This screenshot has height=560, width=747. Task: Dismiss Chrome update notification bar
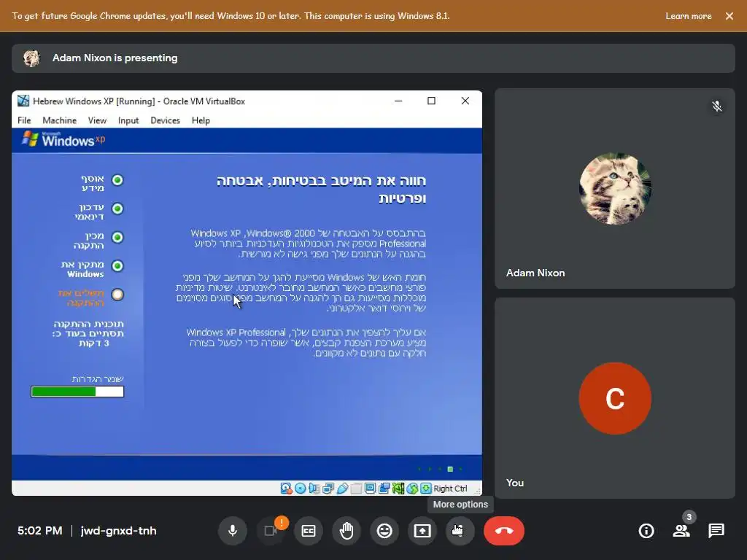[x=729, y=16]
